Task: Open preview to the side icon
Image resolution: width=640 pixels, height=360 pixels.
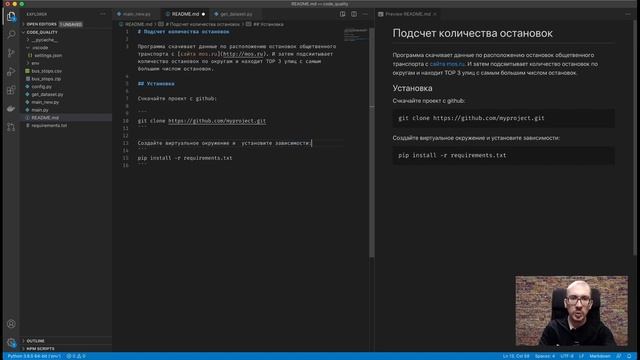Action: pos(342,14)
